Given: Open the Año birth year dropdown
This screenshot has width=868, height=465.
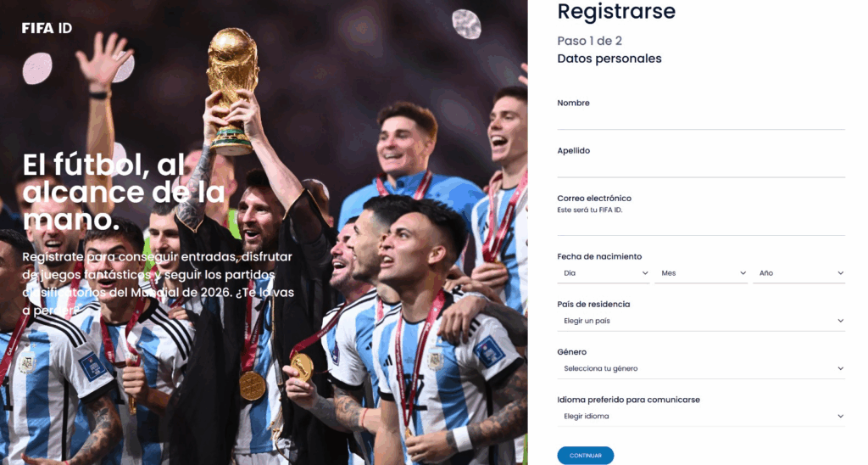Looking at the screenshot, I should click(798, 274).
